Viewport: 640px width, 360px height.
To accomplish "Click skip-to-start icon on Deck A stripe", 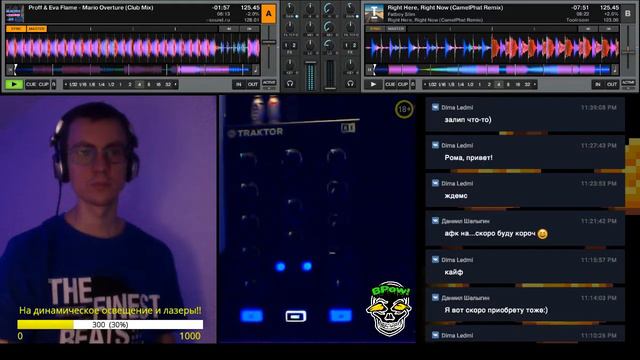I will pyautogui.click(x=10, y=70).
